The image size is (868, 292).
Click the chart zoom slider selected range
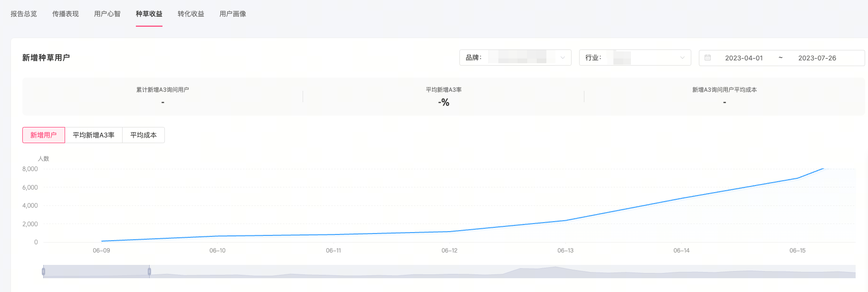pos(96,272)
